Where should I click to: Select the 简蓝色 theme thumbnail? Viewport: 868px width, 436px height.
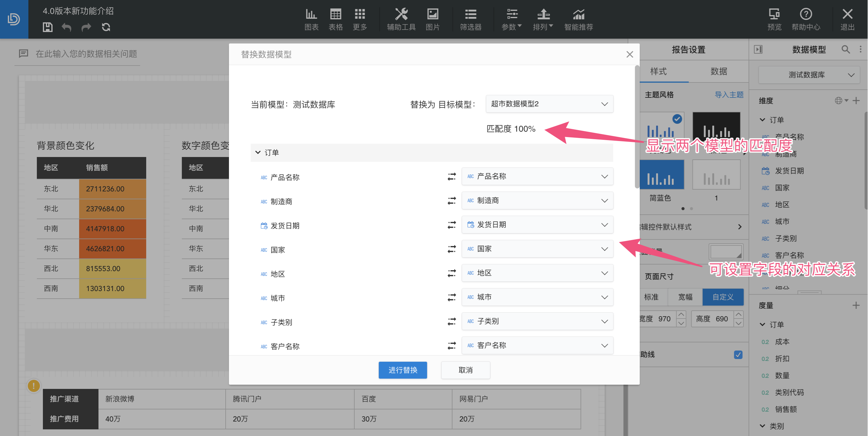pyautogui.click(x=661, y=175)
